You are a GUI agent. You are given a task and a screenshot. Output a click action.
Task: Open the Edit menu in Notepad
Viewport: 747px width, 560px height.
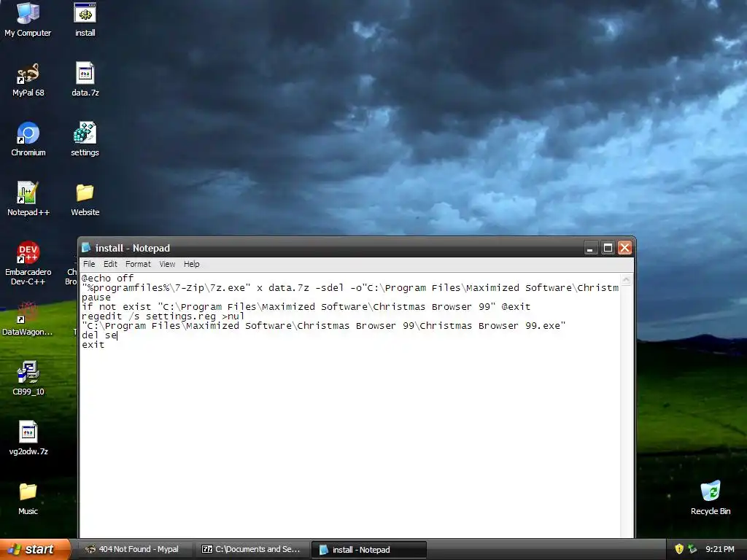point(110,264)
